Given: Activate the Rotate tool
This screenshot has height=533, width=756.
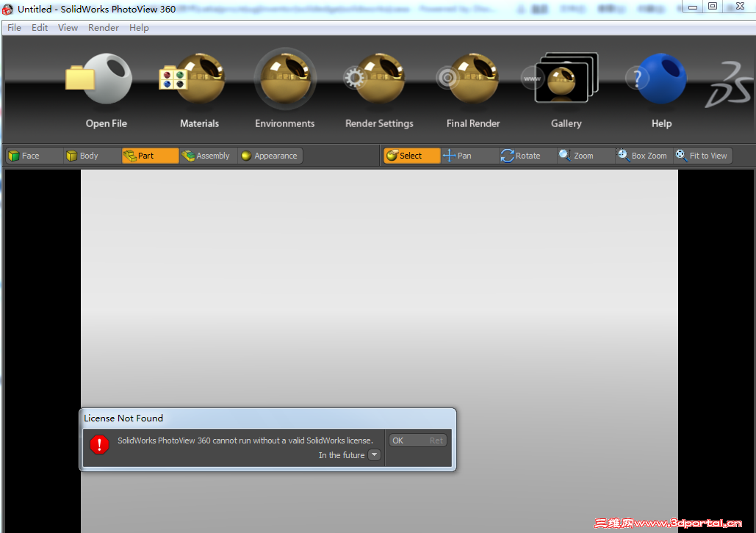Looking at the screenshot, I should point(528,156).
